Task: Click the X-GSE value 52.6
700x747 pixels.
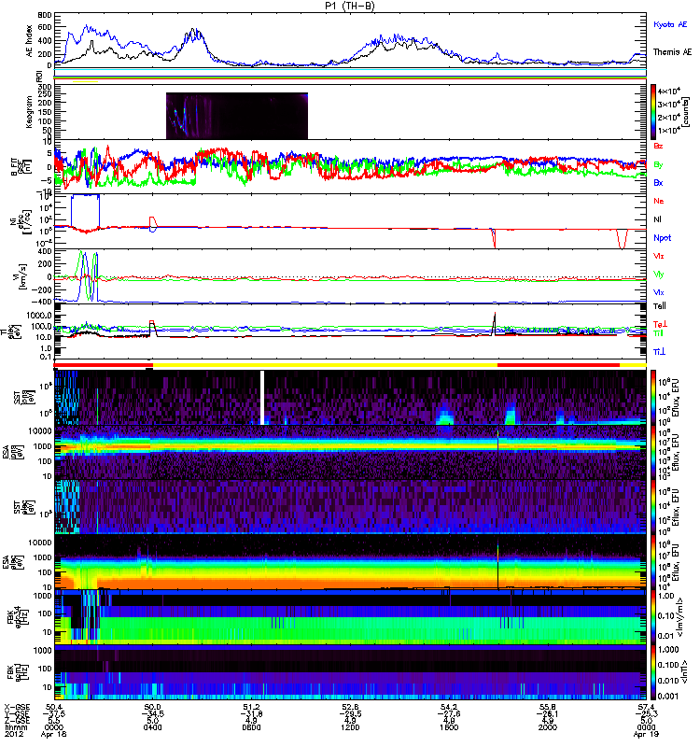Action: (x=350, y=707)
